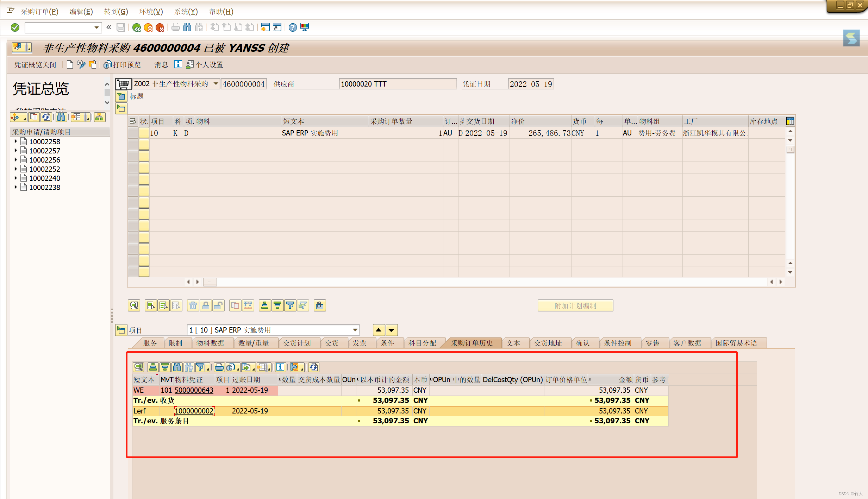Click the green checkmark Enter icon
The width and height of the screenshot is (868, 499).
pyautogui.click(x=15, y=27)
